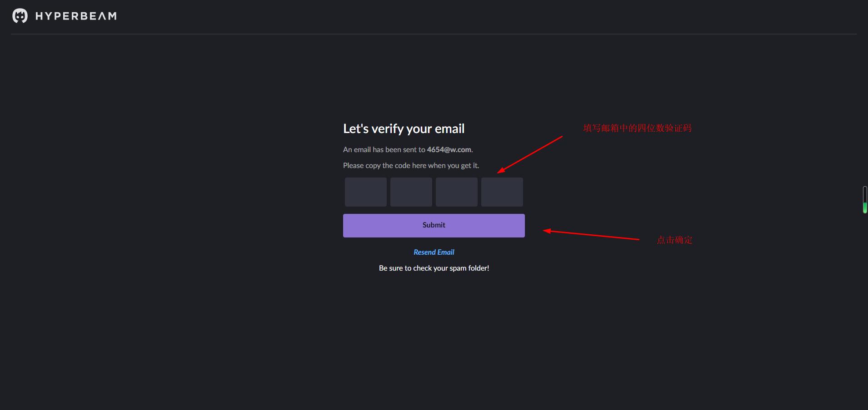Click the bold email address 4654@w.com
Image resolution: width=868 pixels, height=410 pixels.
449,149
